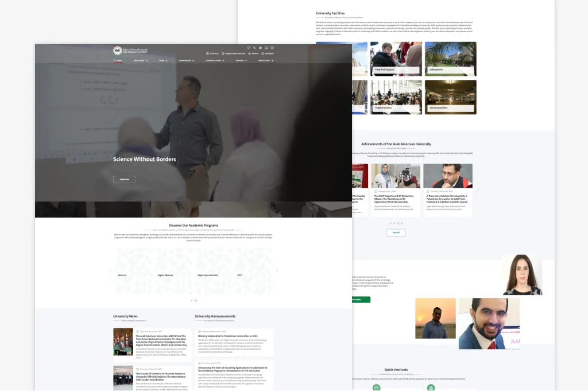Image resolution: width=588 pixels, height=391 pixels.
Task: Click View All button under achievements
Action: coord(396,233)
